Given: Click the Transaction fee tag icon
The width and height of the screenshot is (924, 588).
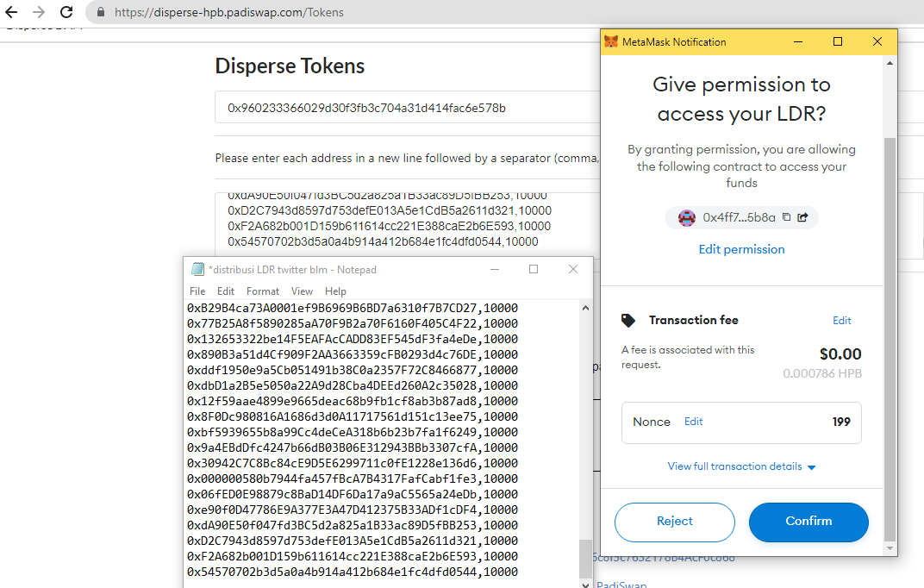Looking at the screenshot, I should click(628, 321).
